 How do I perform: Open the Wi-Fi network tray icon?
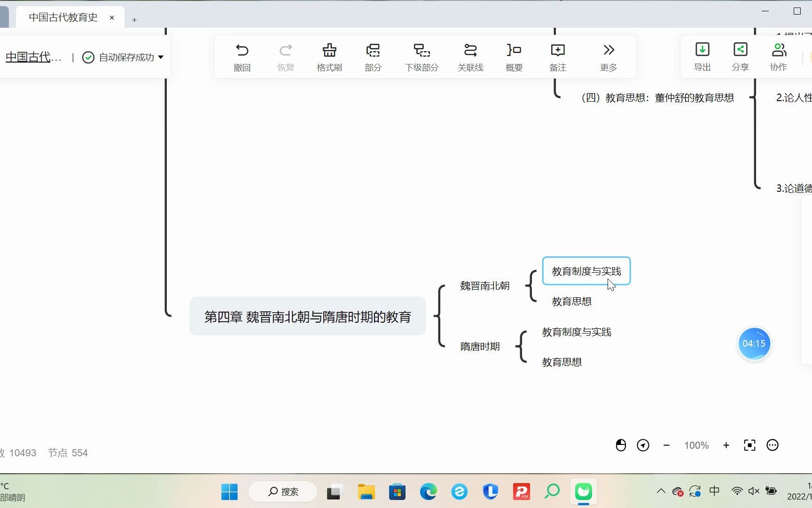[737, 492]
